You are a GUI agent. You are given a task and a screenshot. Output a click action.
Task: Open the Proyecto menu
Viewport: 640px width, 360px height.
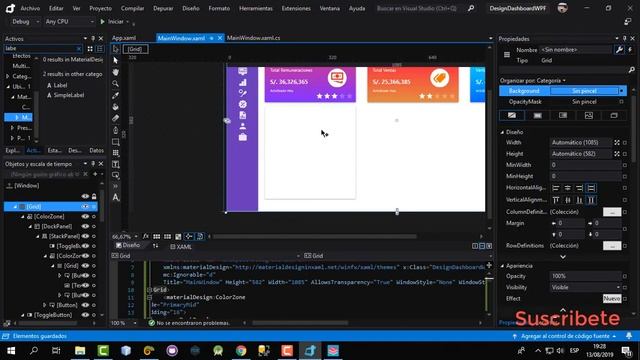point(100,8)
